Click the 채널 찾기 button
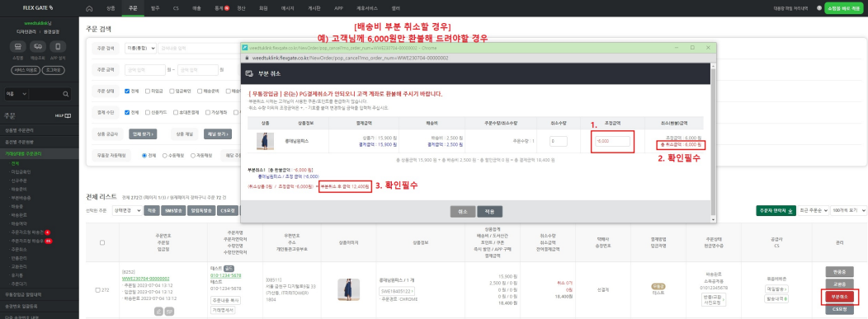Viewport: 868px width, 319px height. 218,134
